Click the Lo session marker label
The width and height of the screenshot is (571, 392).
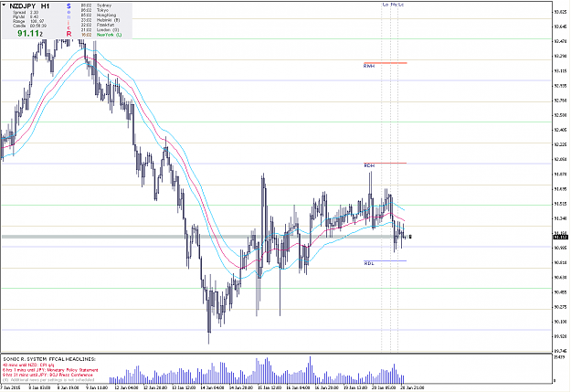coord(386,5)
